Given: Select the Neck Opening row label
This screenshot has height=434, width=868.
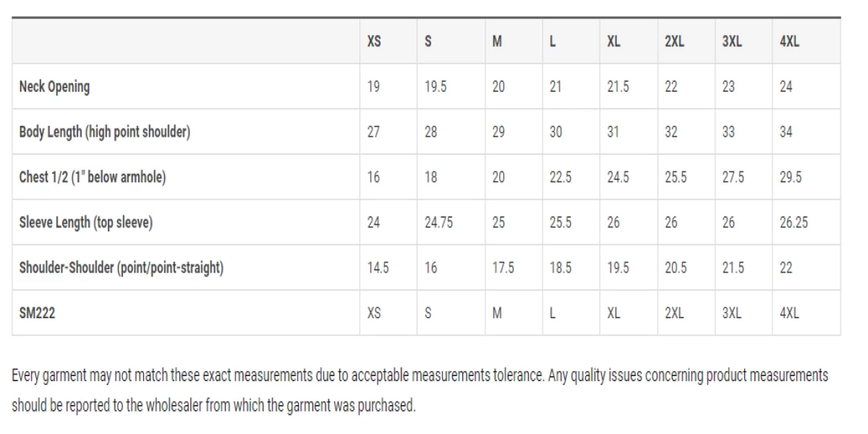Looking at the screenshot, I should 55,87.
